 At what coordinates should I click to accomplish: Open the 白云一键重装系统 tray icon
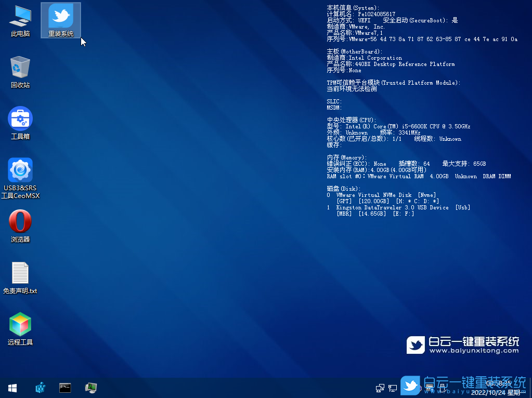point(410,387)
